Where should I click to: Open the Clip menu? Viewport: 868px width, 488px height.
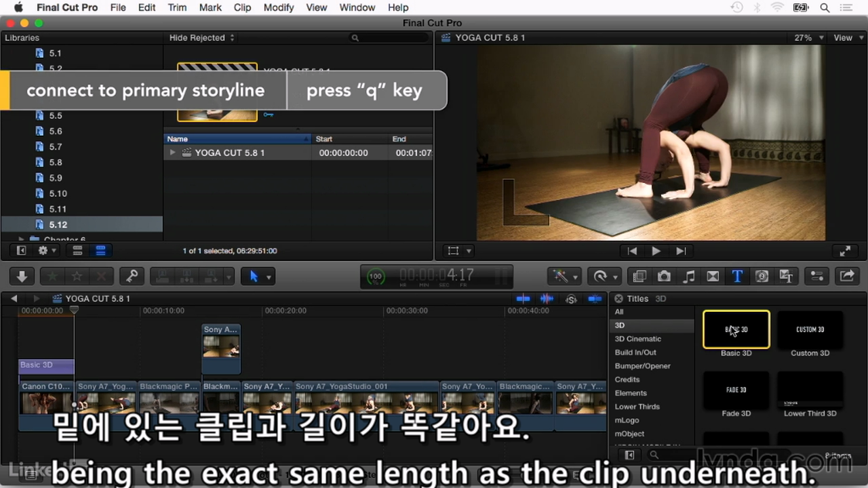coord(242,7)
